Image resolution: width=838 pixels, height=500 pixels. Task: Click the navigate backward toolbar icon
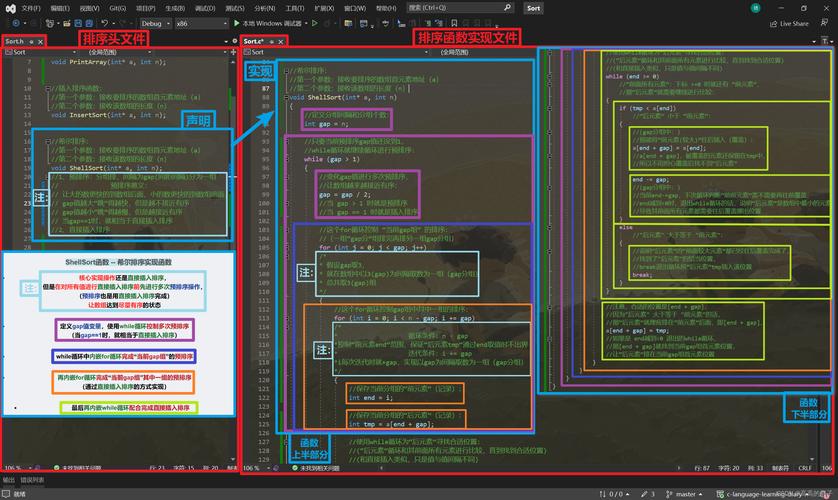click(x=16, y=24)
